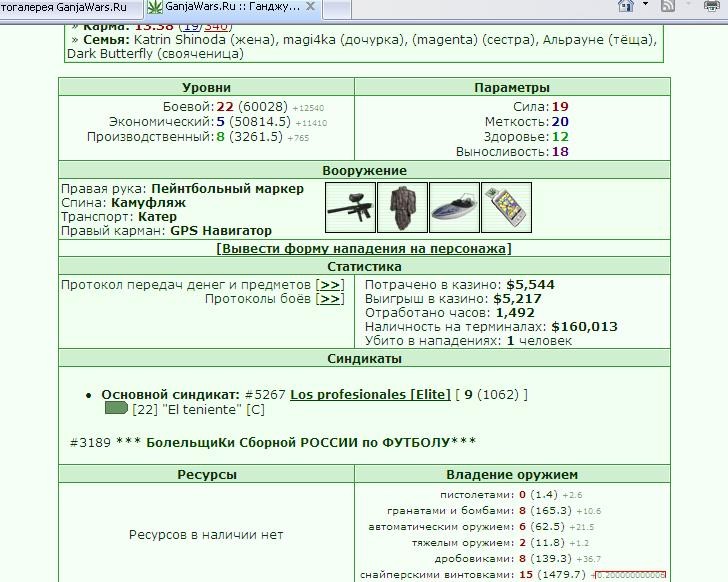Viewport: 728px width, 582px height.
Task: Click the 'пистолетами' weapon skill row
Action: coord(511,495)
